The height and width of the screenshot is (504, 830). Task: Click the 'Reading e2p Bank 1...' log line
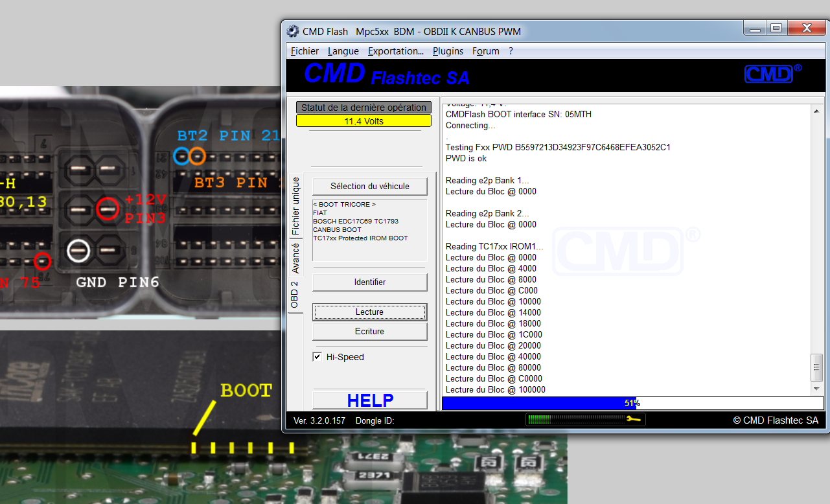[487, 180]
